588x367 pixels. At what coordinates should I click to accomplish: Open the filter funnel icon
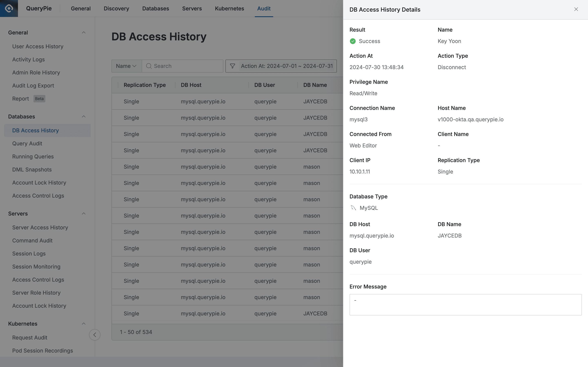pos(232,66)
